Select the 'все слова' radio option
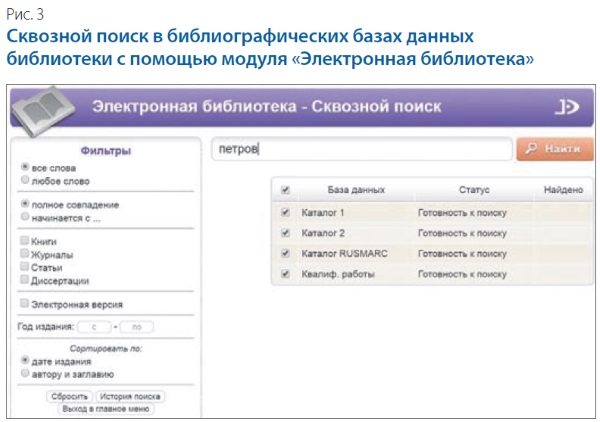The height and width of the screenshot is (422, 600). pyautogui.click(x=25, y=168)
